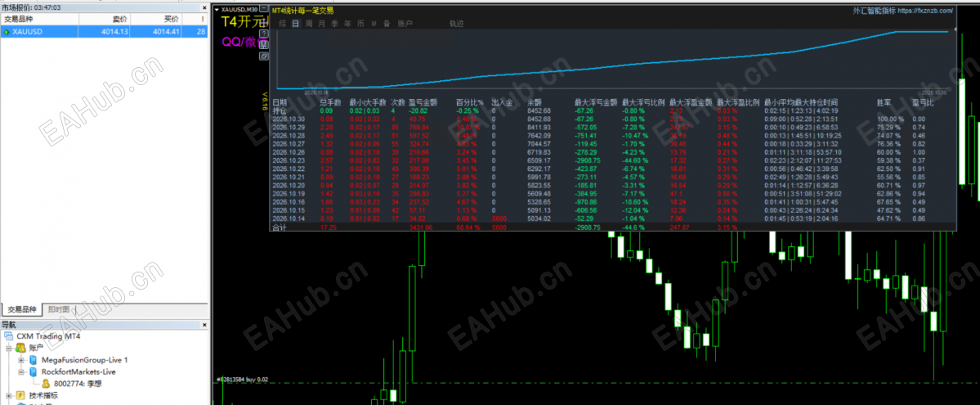Image resolution: width=980 pixels, height=405 pixels.
Task: Click the 技术指标 indicator folder icon
Action: point(20,396)
